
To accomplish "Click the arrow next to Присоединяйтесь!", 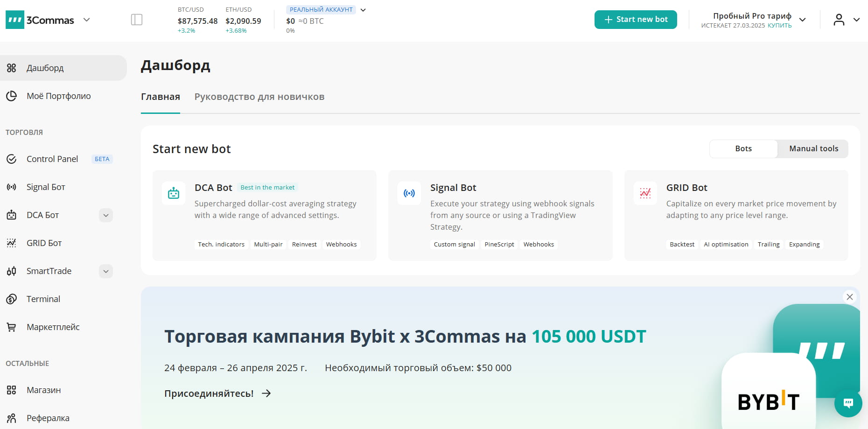I will click(266, 394).
